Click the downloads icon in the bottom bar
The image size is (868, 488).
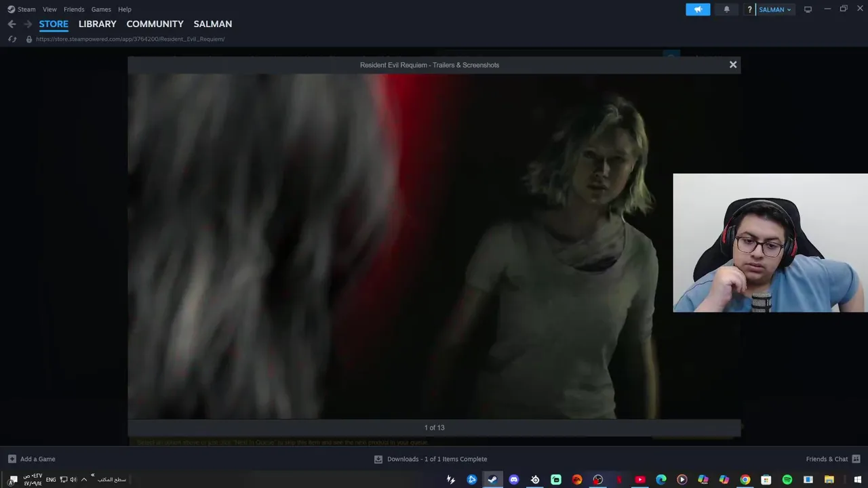[x=378, y=459]
